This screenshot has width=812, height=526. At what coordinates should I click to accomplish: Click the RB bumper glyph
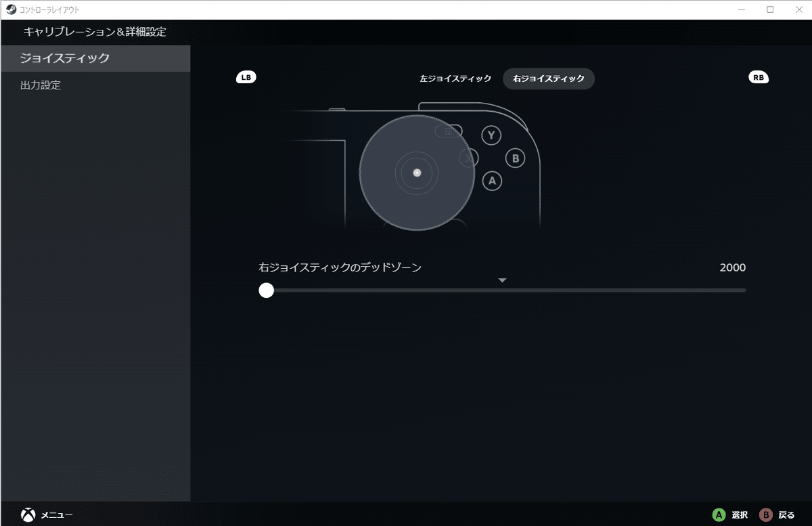[759, 77]
